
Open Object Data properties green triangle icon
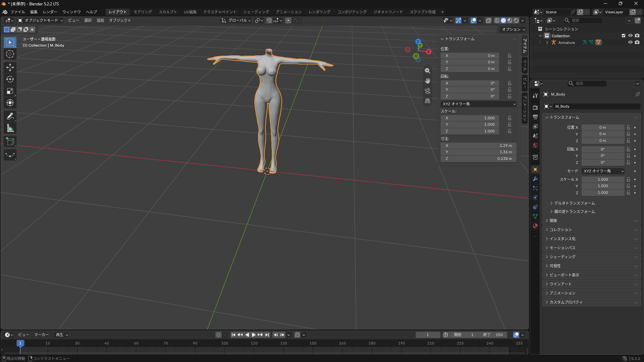(x=535, y=216)
